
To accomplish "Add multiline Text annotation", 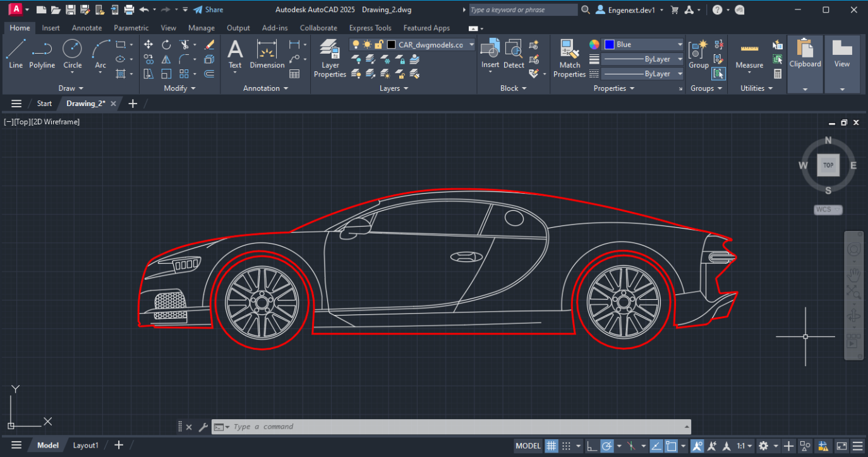I will click(x=235, y=54).
